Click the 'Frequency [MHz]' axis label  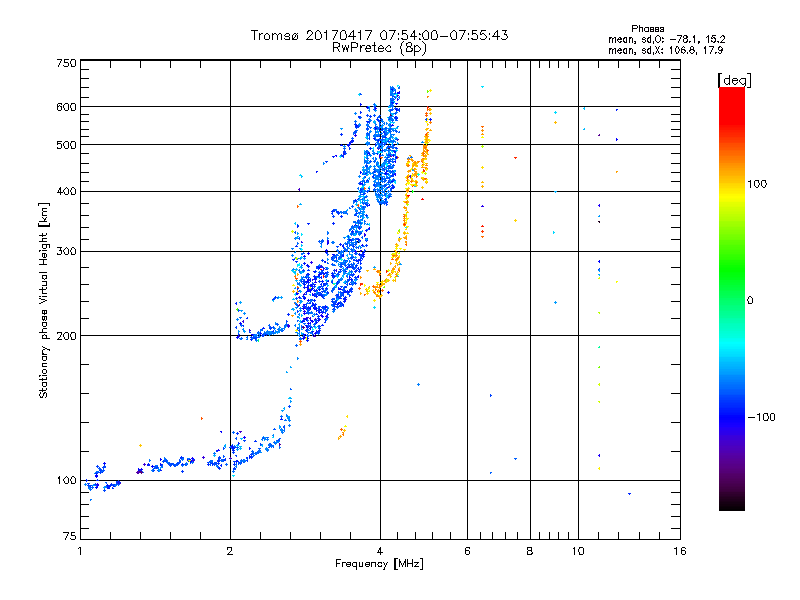(x=379, y=564)
